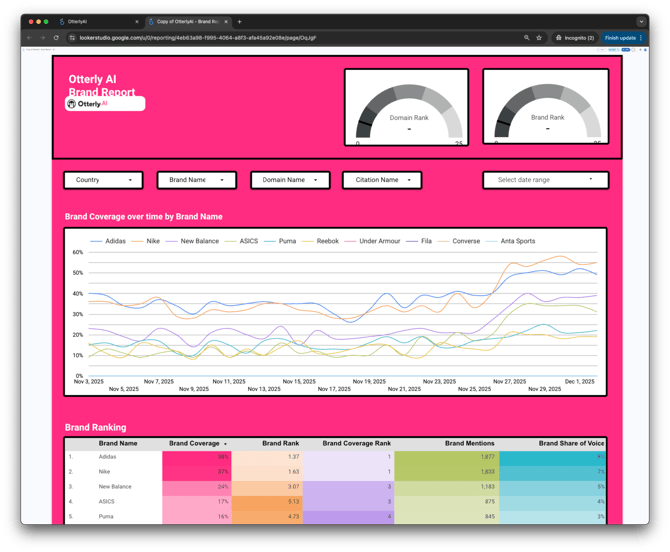Open the Domain Name filter dropdown
The width and height of the screenshot is (670, 552).
[290, 180]
